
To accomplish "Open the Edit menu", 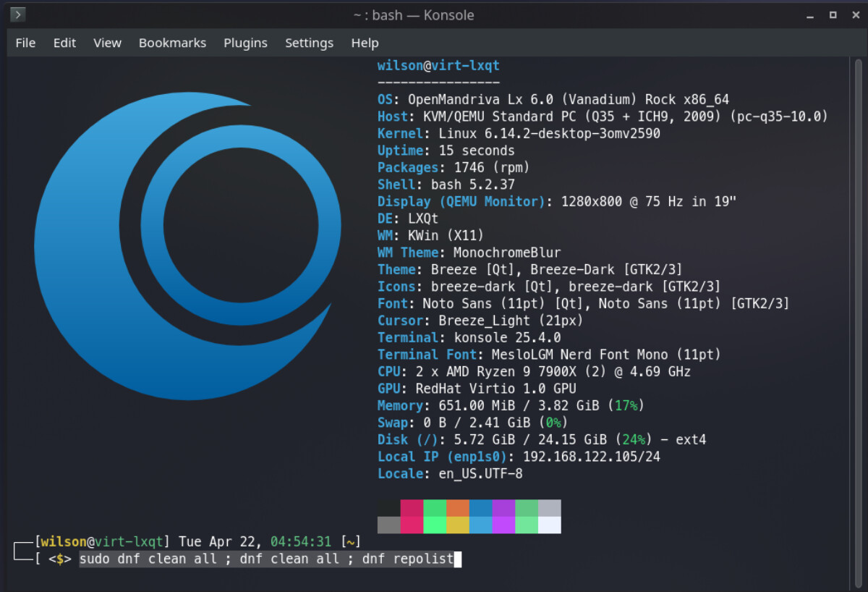I will point(64,43).
